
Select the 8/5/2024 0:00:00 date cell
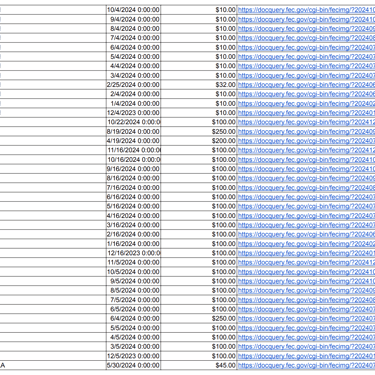pos(133,290)
